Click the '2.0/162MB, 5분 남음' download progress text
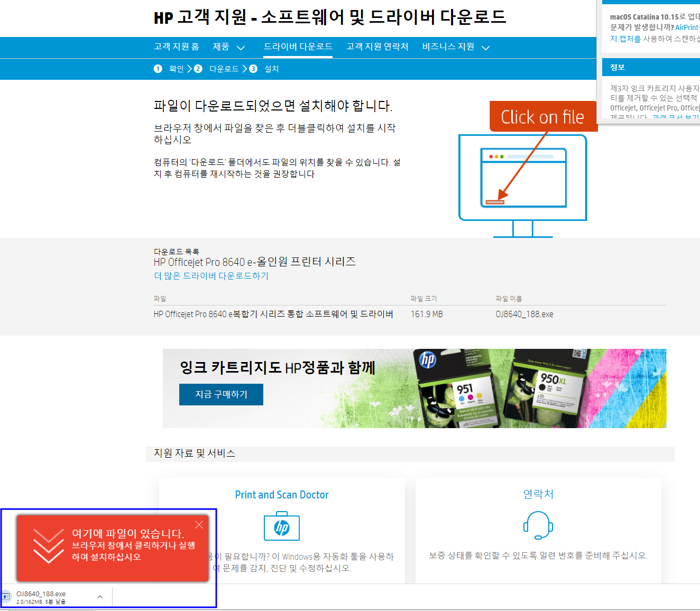This screenshot has width=700, height=611. pos(41,601)
